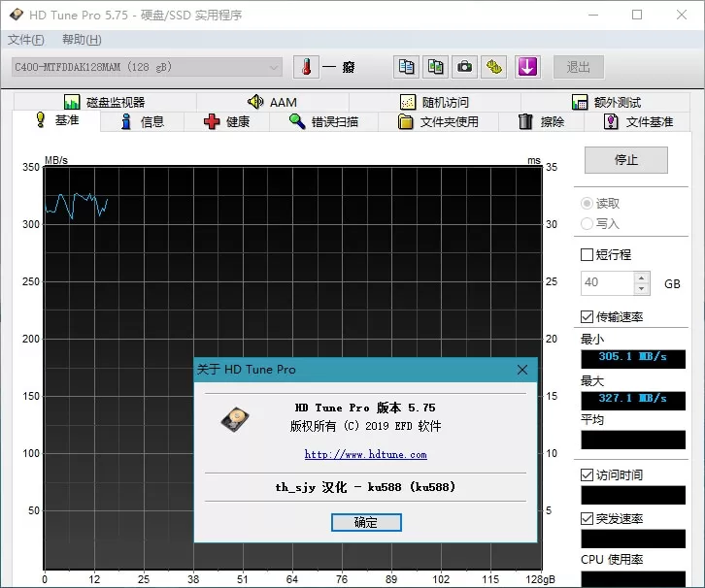Click the 305.1 MB/s minimum value
The height and width of the screenshot is (588, 705).
point(633,359)
